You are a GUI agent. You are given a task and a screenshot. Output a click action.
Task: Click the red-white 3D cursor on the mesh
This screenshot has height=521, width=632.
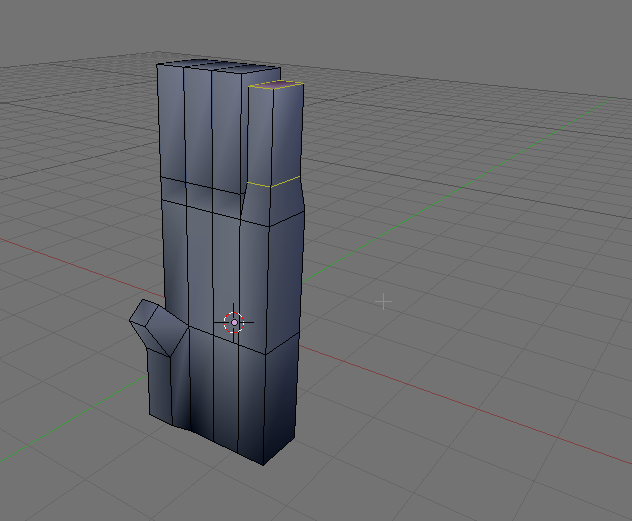click(234, 322)
